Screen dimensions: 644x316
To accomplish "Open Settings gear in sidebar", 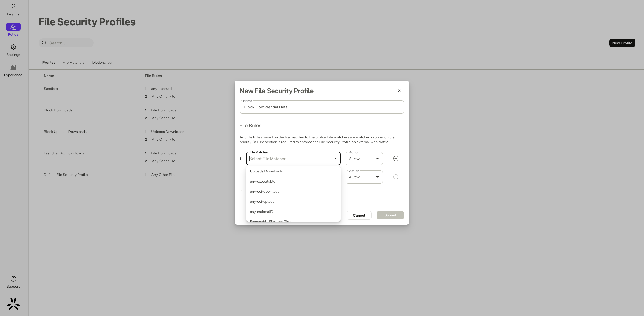I will pos(13,47).
